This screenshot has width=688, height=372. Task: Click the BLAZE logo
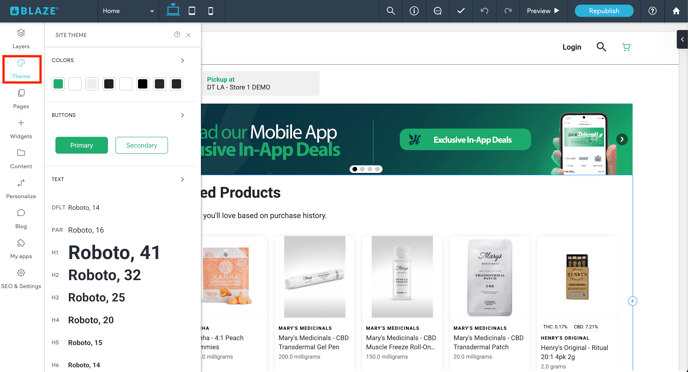tap(34, 11)
